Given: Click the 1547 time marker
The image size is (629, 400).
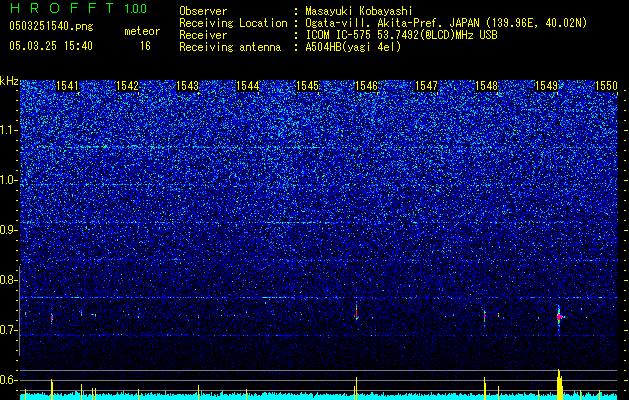Looking at the screenshot, I should [x=426, y=86].
